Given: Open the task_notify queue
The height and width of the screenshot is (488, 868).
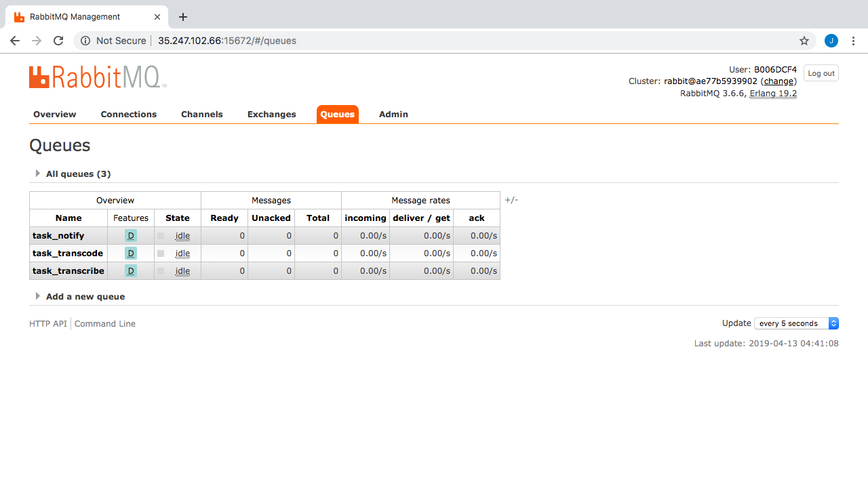Looking at the screenshot, I should pyautogui.click(x=58, y=236).
